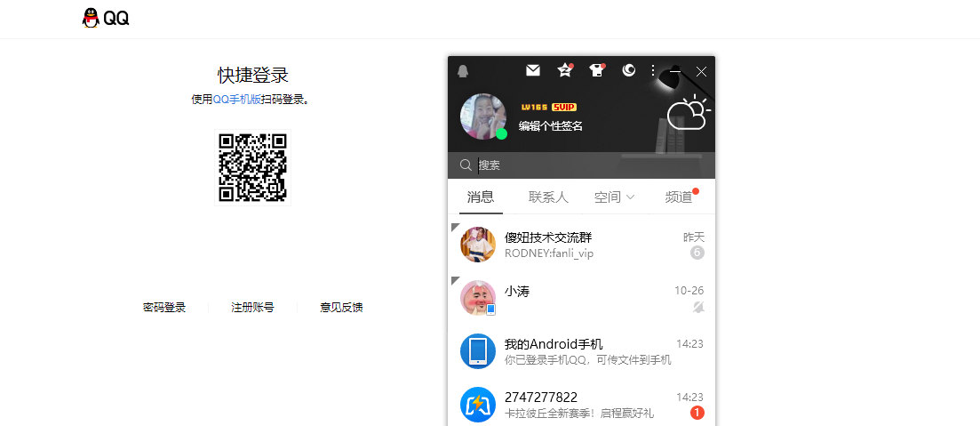Click the 傻妞技术交流群 group avatar
Image resolution: width=980 pixels, height=426 pixels.
click(x=478, y=244)
